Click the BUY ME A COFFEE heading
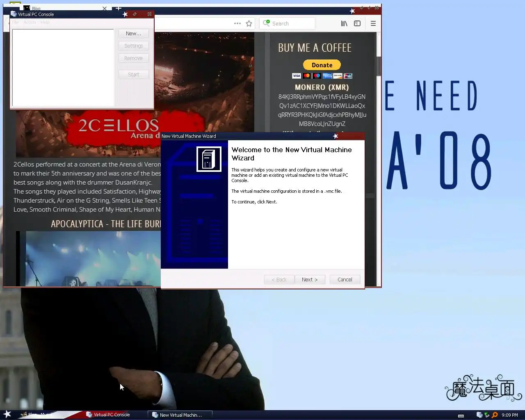 click(315, 48)
